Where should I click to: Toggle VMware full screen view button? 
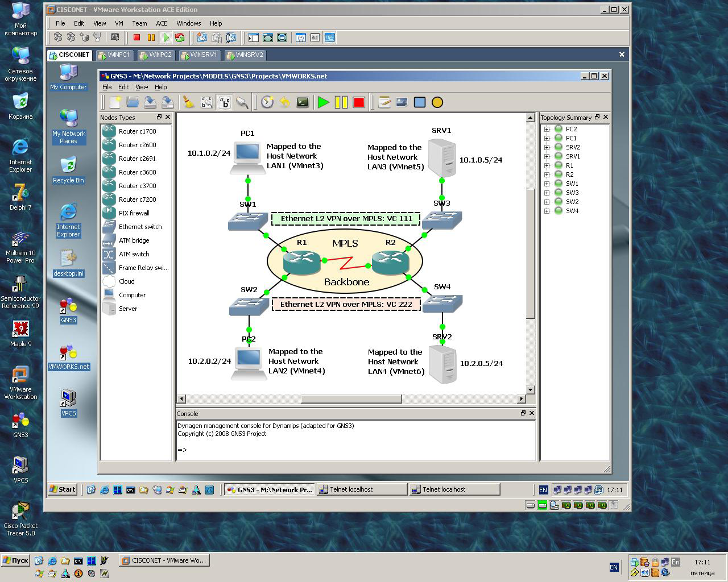[x=268, y=38]
